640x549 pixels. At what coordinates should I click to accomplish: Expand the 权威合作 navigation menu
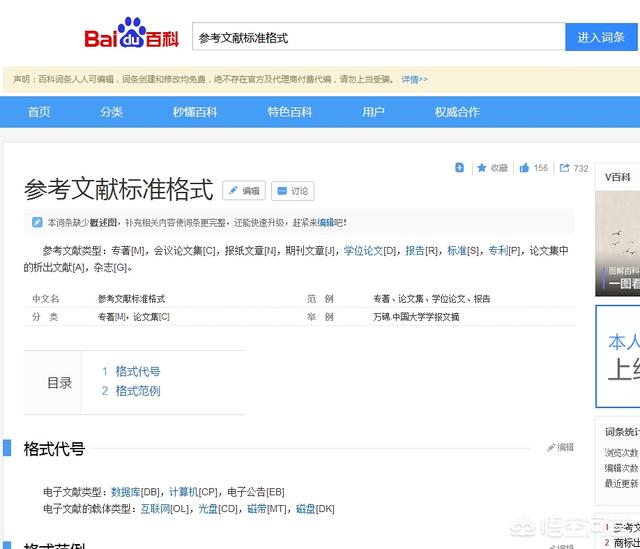click(x=457, y=112)
